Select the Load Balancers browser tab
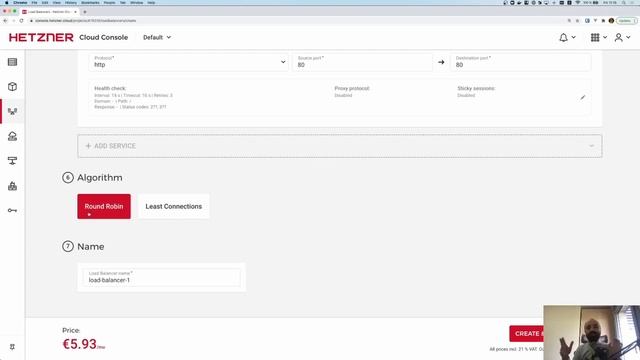The height and width of the screenshot is (360, 640). (49, 12)
